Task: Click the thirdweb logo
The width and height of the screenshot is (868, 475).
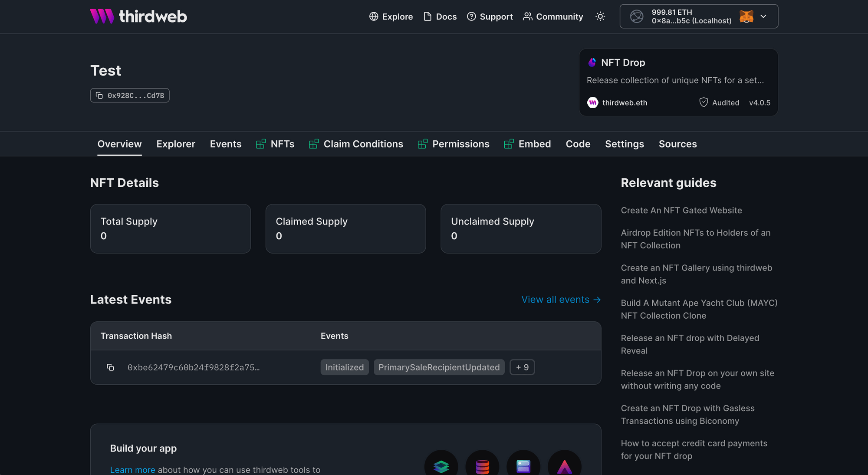Action: coord(138,16)
